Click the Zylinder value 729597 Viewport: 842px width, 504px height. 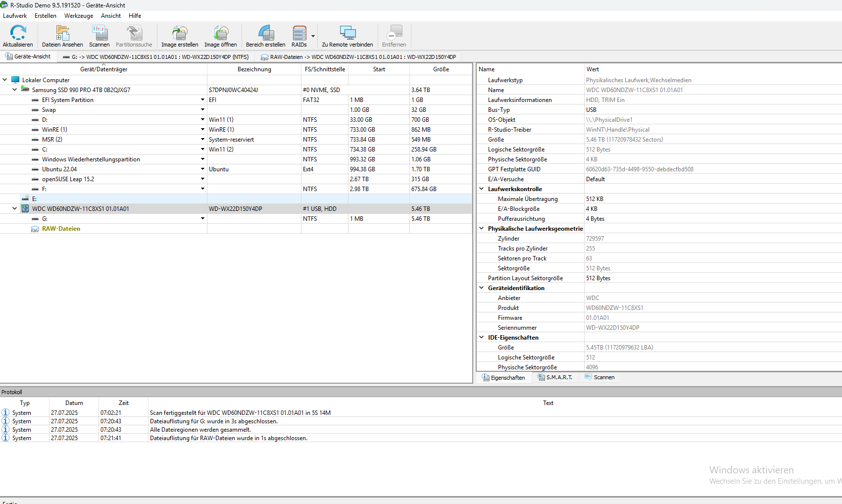[x=595, y=239]
